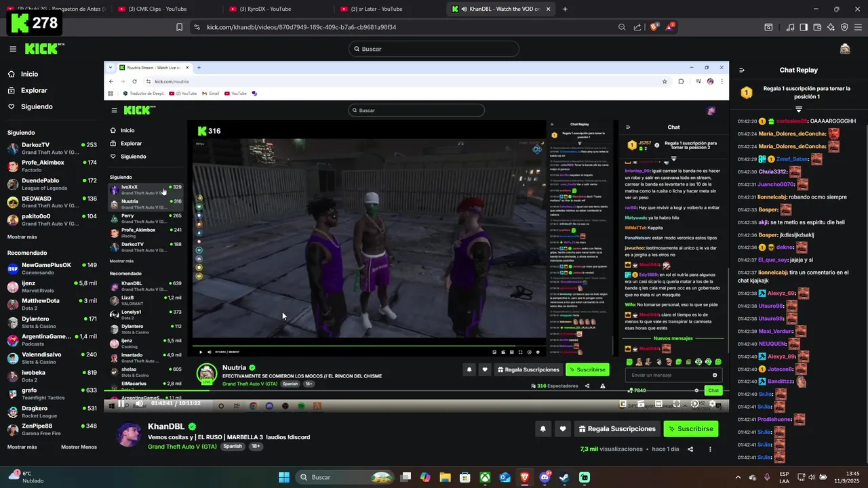The image size is (868, 488).
Task: Open Brave Wallet icon
Action: click(817, 27)
